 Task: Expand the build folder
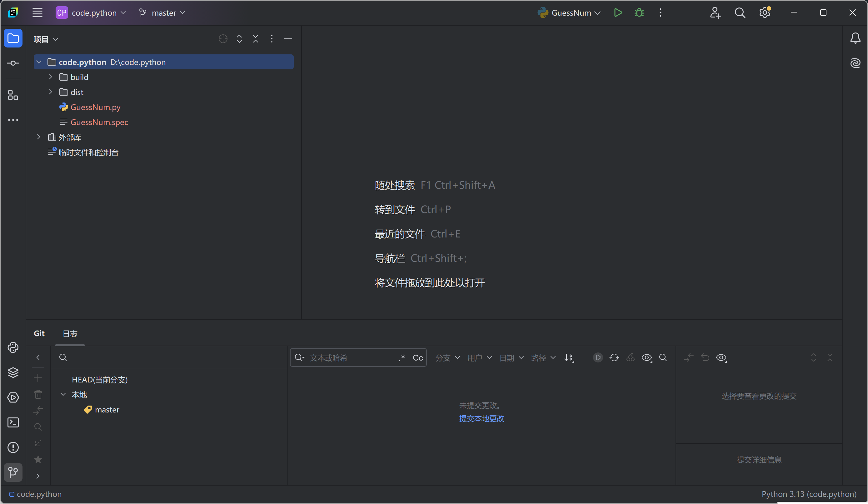[x=50, y=77]
